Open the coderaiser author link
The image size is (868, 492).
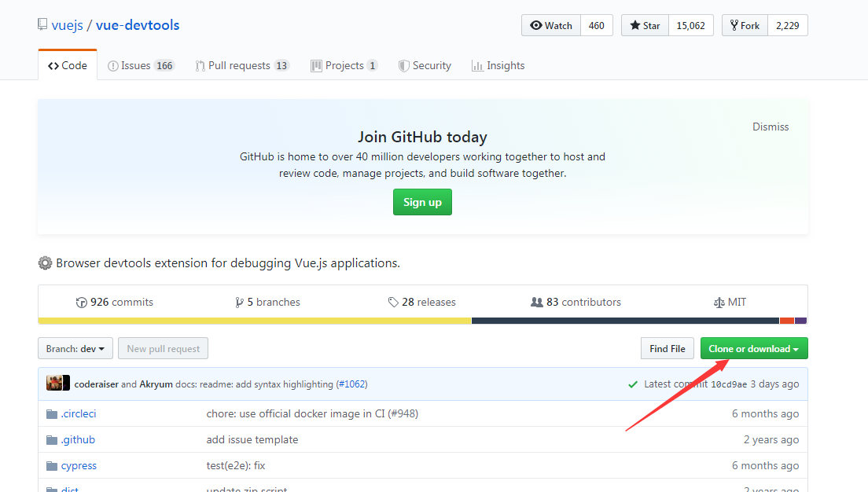tap(97, 384)
